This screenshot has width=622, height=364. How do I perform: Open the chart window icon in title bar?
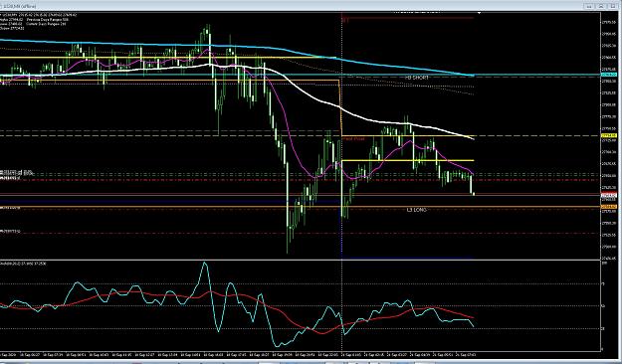coord(1,6)
